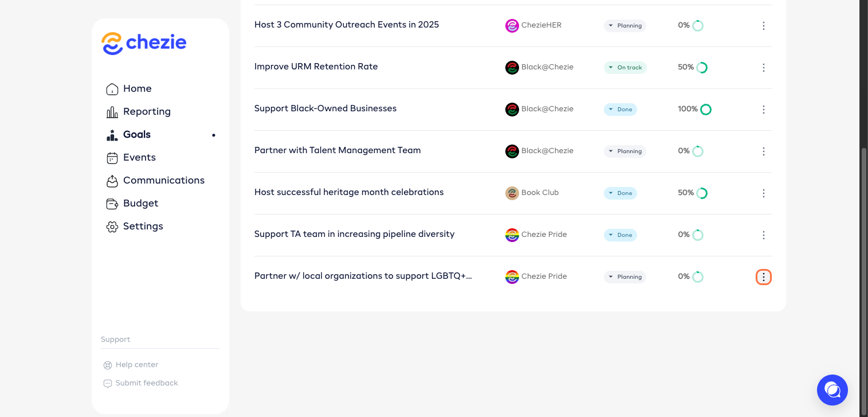Image resolution: width=868 pixels, height=417 pixels.
Task: Open three-dot menu for Improve URM Retention Rate
Action: pyautogui.click(x=763, y=68)
